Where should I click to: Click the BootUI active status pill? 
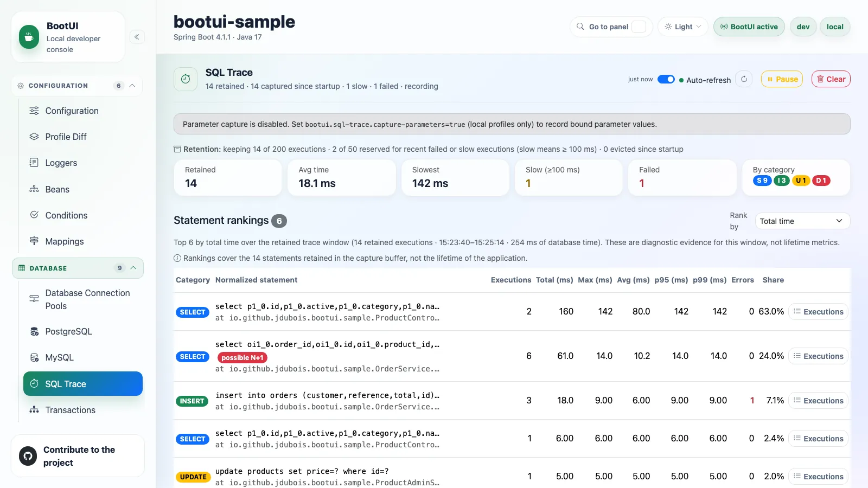point(749,27)
